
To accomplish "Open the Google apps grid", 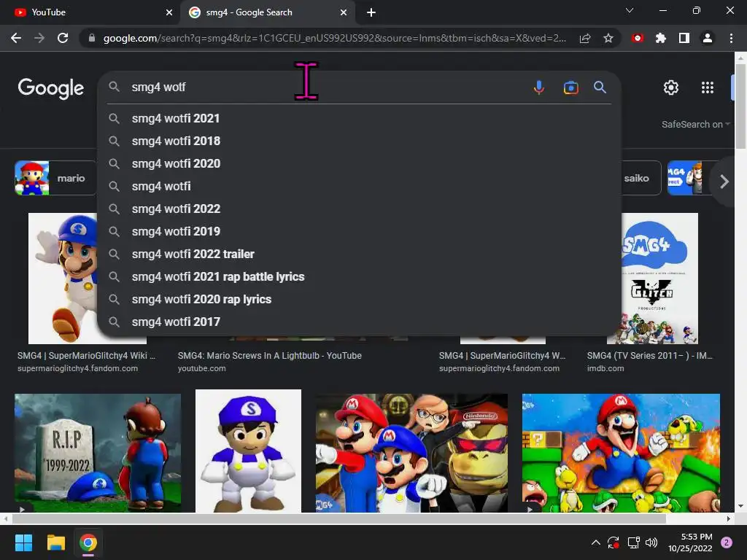I will point(708,87).
